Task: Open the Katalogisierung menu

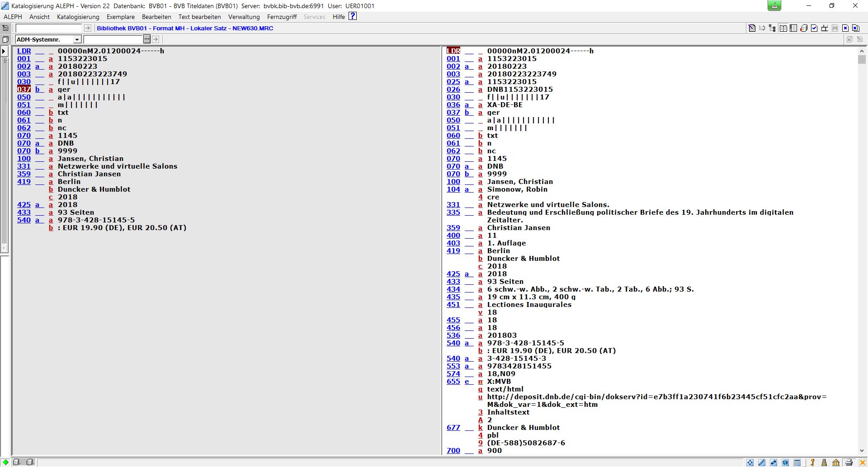Action: tap(78, 17)
